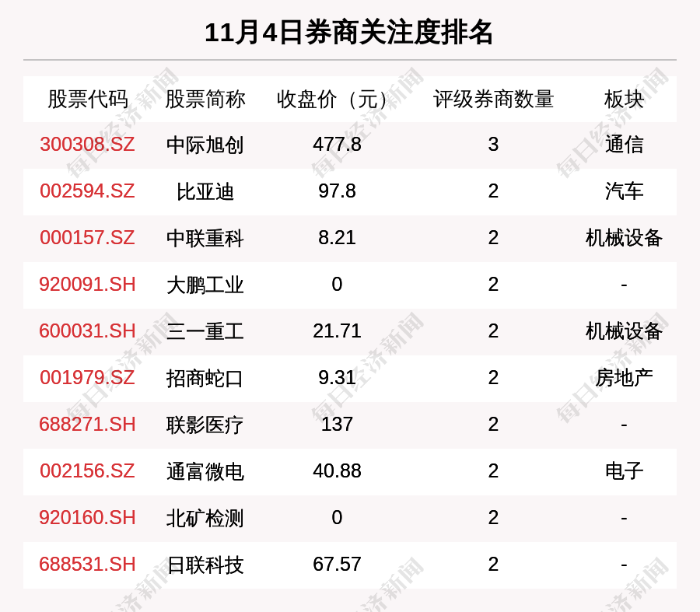The height and width of the screenshot is (612, 700).
Task: Select the 收盘价（元） column header
Action: click(x=337, y=100)
